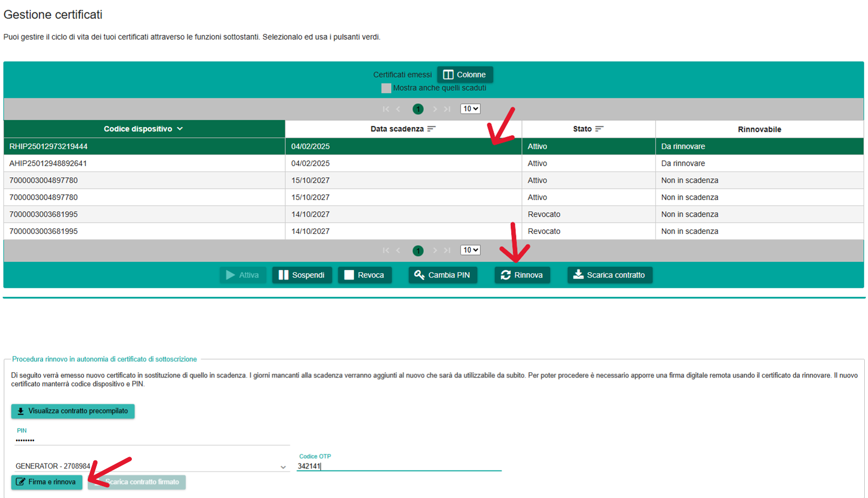Click the Rinnovabile column header
Image resolution: width=868 pixels, height=498 pixels.
759,129
